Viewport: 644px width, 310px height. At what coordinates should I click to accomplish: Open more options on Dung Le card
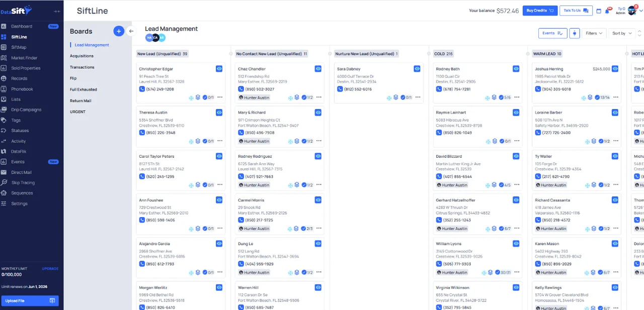319,272
